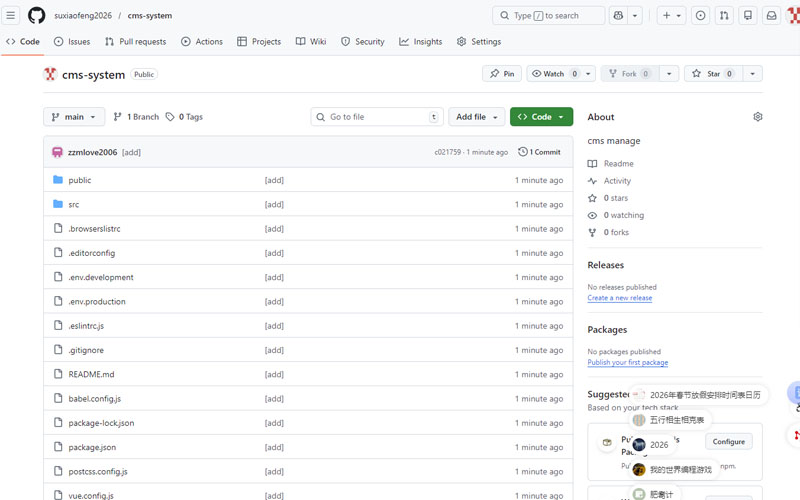Click the Go to file search field
This screenshot has height=500, width=800.
377,117
